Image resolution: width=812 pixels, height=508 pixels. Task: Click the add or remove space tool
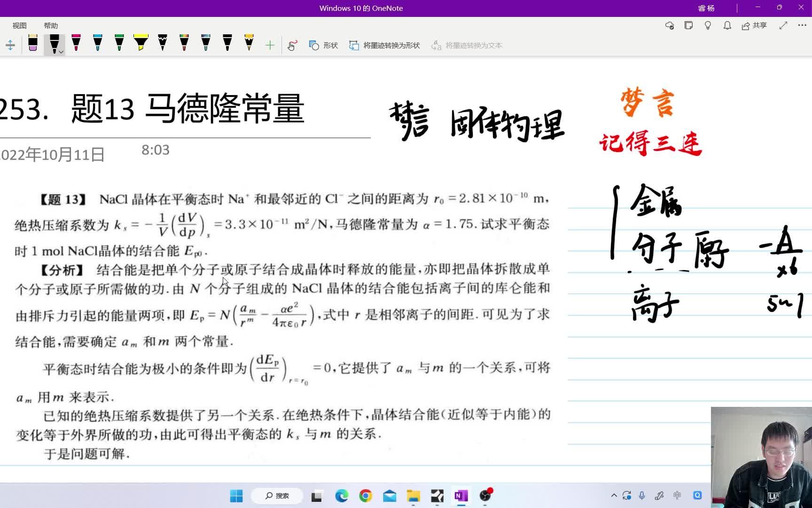[x=10, y=45]
